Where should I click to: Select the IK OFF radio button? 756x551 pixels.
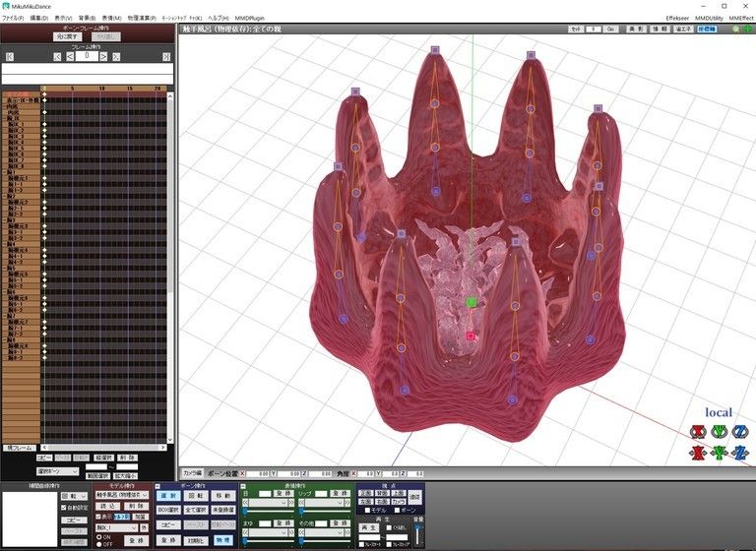click(98, 544)
